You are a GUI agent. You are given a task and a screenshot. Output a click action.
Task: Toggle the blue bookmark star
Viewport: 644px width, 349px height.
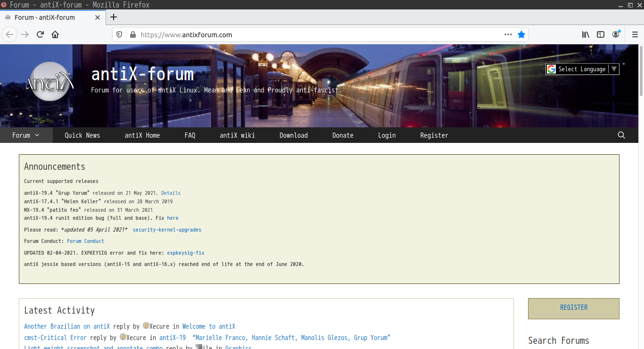(521, 34)
